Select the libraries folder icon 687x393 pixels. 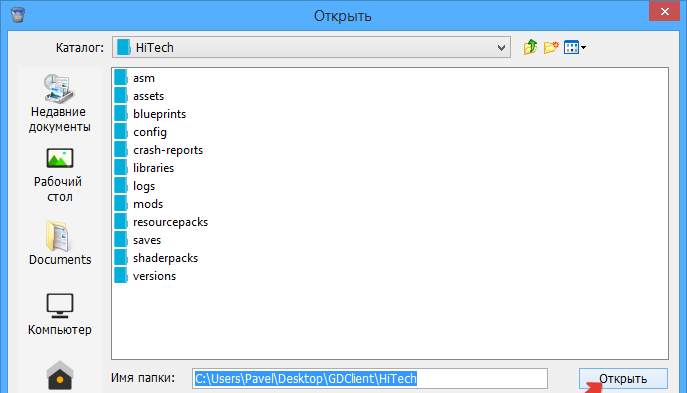click(121, 168)
